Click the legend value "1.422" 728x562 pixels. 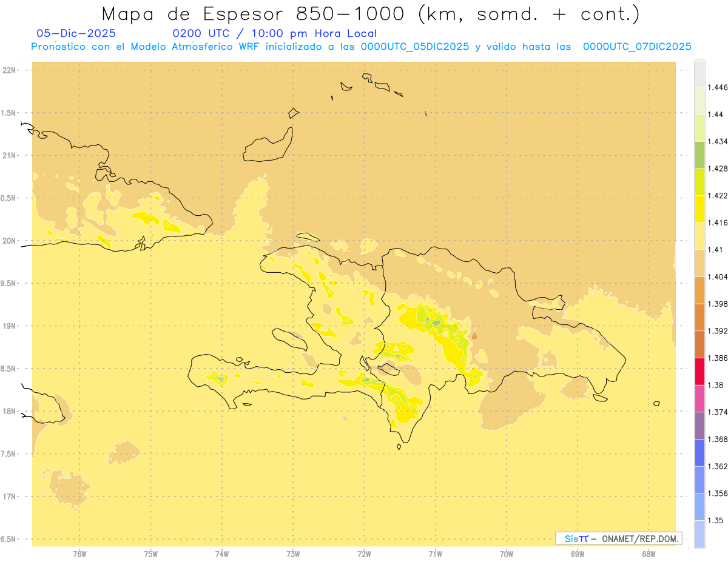717,195
